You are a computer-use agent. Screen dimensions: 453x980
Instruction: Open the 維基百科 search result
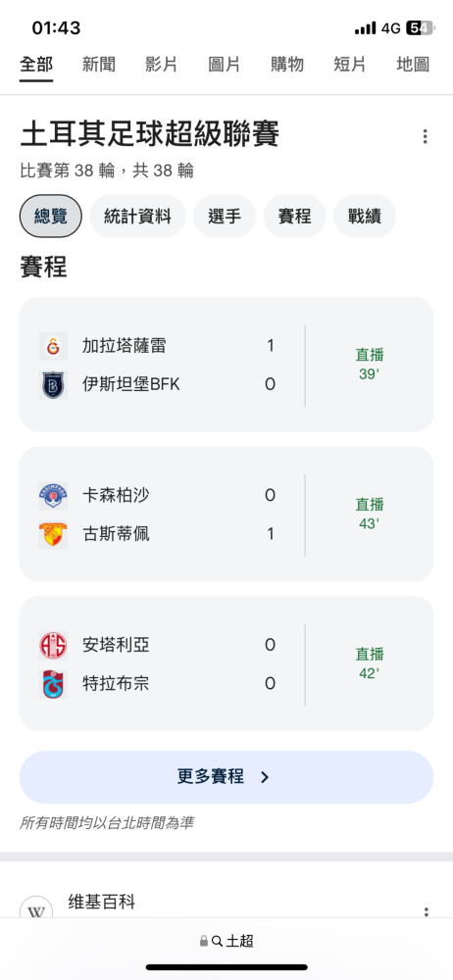pyautogui.click(x=101, y=902)
